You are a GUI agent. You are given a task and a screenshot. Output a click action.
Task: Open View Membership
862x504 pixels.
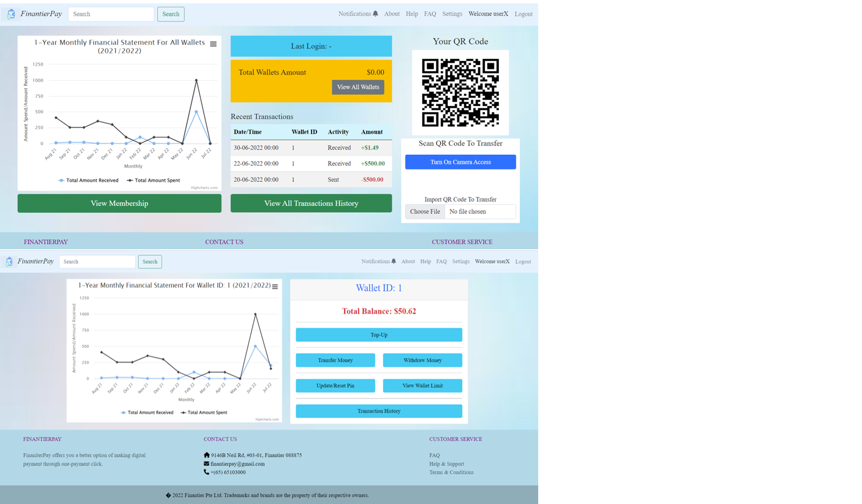tap(120, 203)
